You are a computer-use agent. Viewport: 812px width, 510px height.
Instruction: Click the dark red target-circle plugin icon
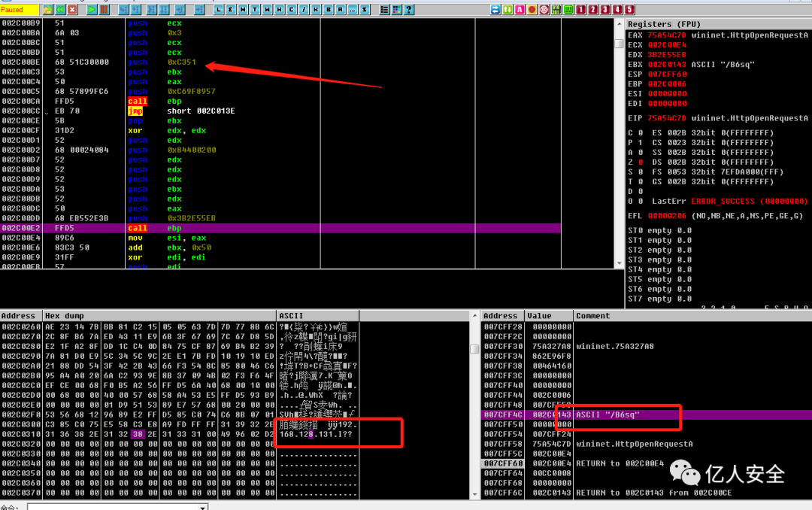tap(544, 9)
